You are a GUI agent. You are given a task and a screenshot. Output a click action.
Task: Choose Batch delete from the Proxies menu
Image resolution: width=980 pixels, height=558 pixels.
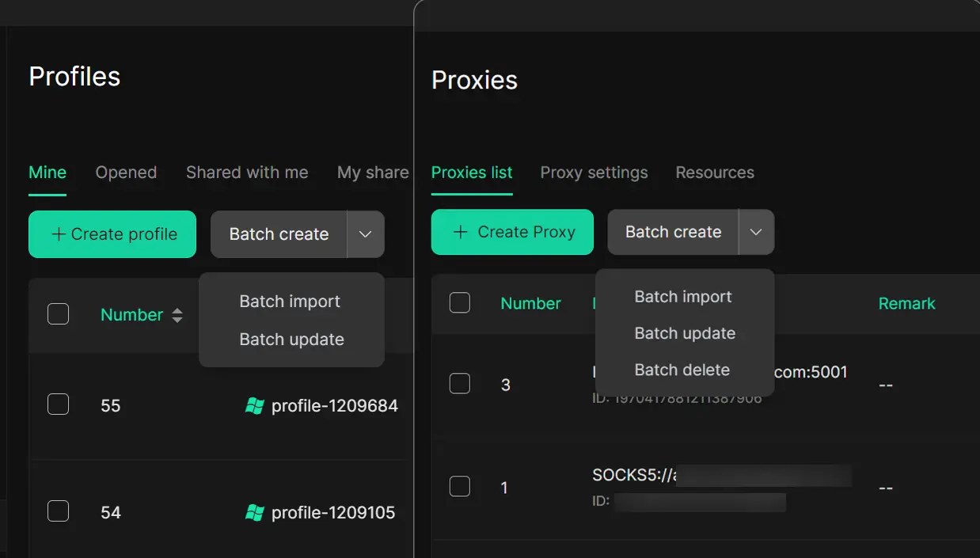pyautogui.click(x=682, y=370)
